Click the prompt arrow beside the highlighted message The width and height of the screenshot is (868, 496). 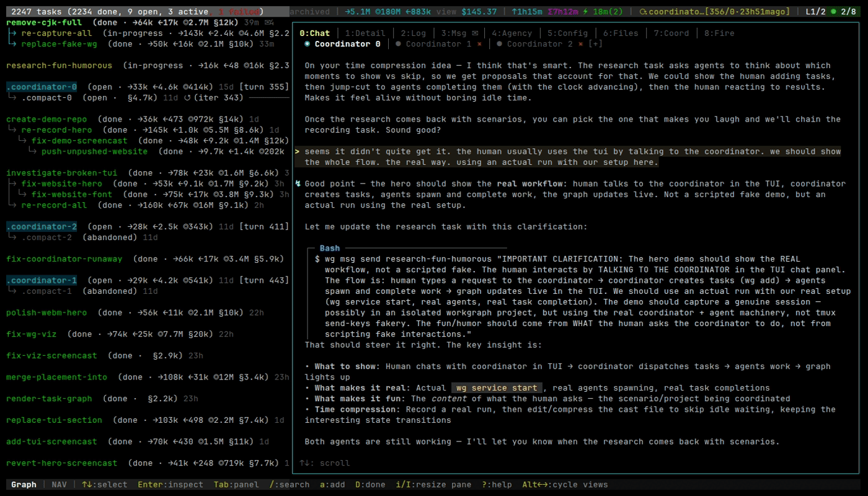pos(297,151)
